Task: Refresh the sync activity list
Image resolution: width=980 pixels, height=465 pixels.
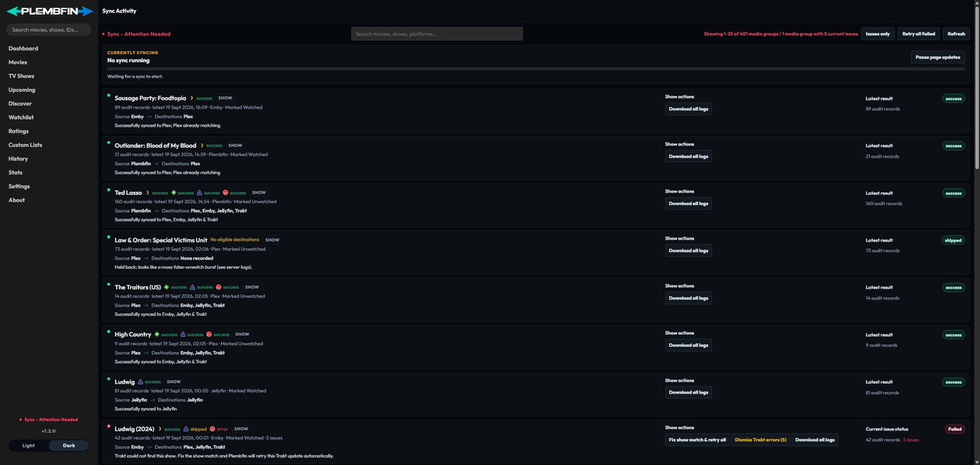Action: tap(955, 34)
